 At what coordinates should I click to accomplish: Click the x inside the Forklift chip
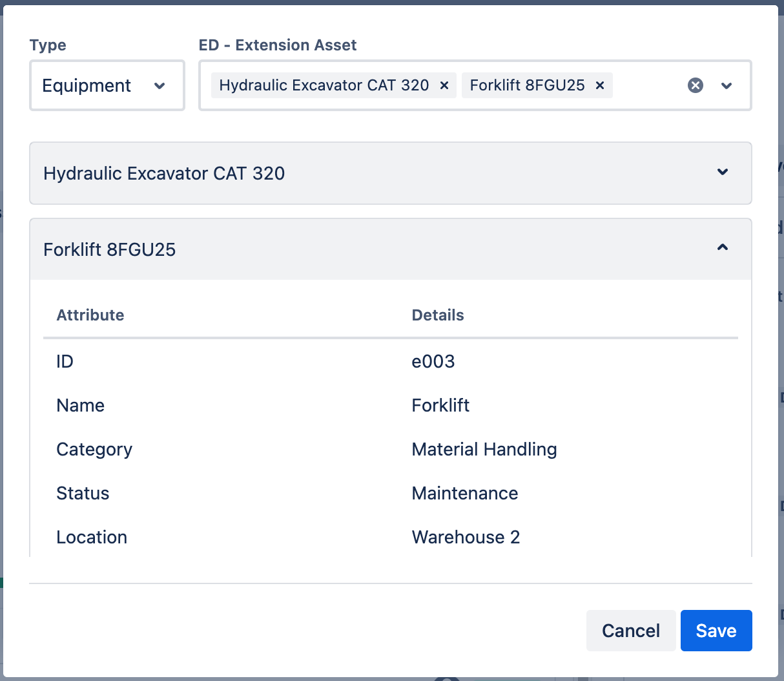(x=599, y=85)
